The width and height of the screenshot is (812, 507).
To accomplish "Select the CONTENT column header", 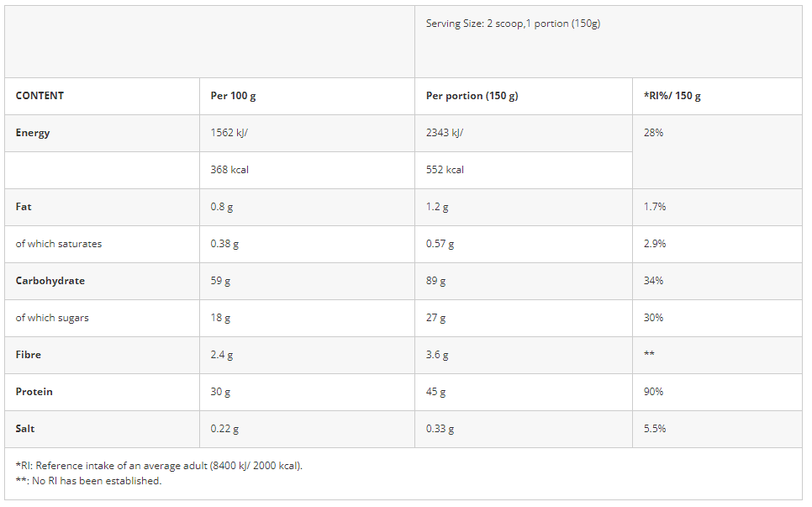I will (40, 96).
